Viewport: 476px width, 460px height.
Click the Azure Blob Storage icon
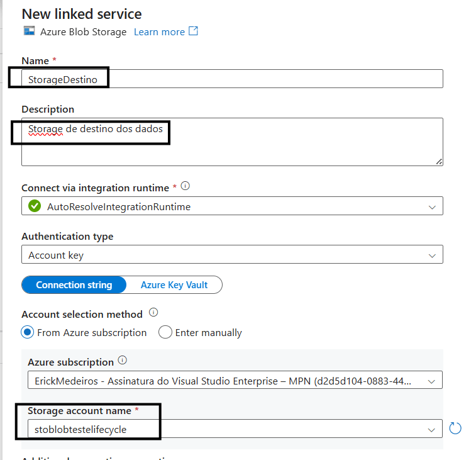point(28,31)
